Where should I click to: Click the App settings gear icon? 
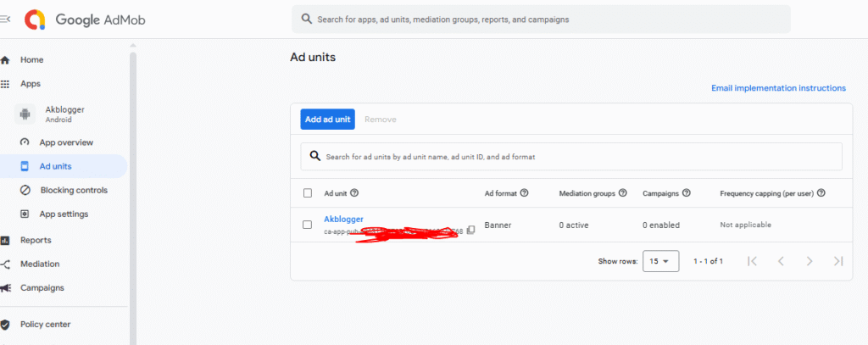pos(25,214)
